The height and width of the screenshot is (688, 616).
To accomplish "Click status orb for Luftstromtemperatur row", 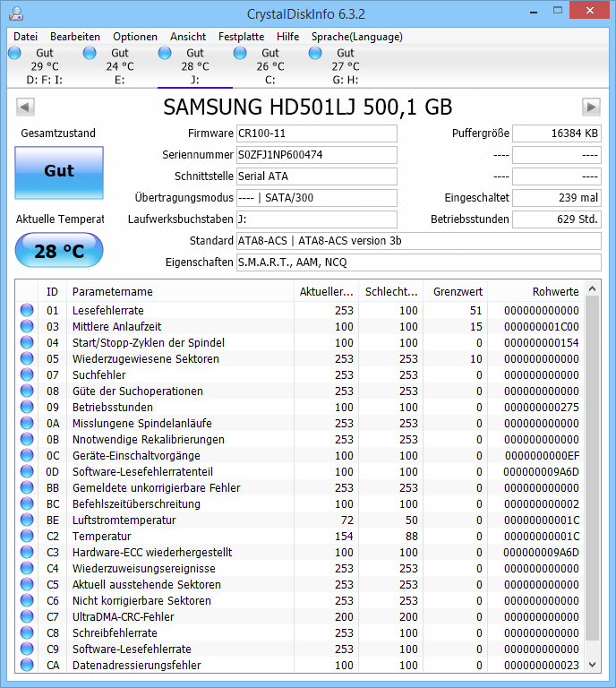I will coord(27,520).
